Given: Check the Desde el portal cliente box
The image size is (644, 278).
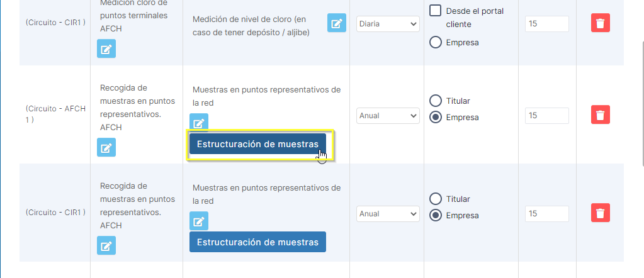Looking at the screenshot, I should pyautogui.click(x=435, y=11).
